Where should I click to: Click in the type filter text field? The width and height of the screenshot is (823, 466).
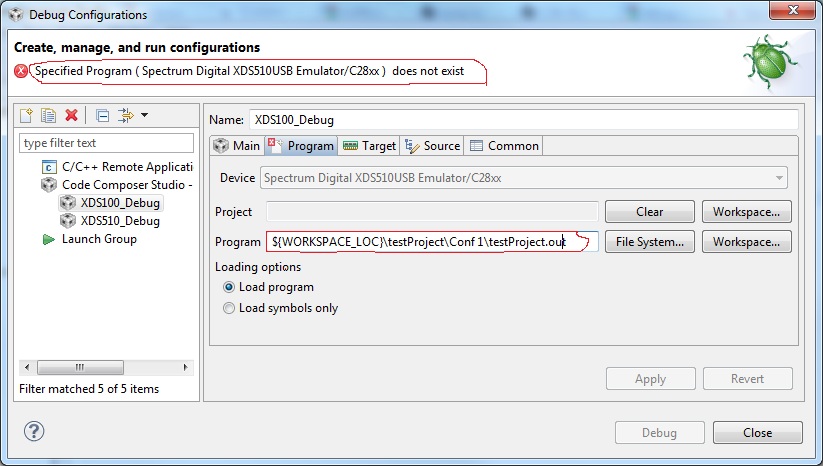[107, 143]
